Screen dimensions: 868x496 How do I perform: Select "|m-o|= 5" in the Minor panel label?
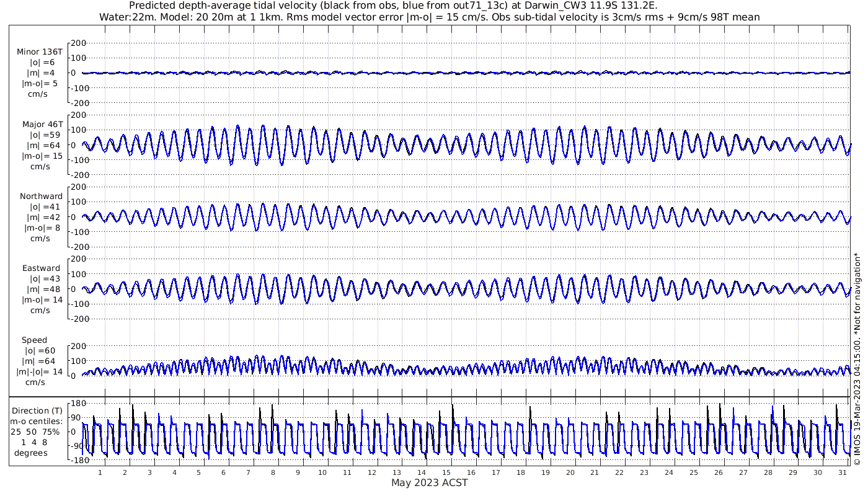point(41,84)
